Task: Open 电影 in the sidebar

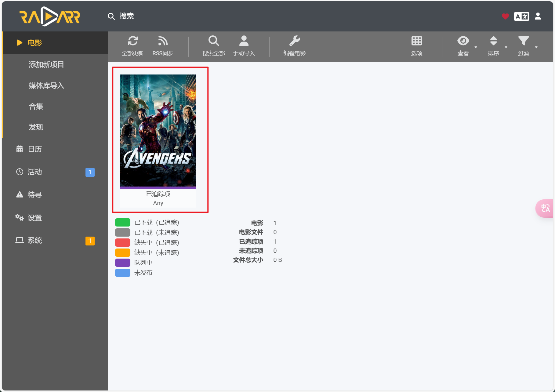Action: click(x=55, y=43)
